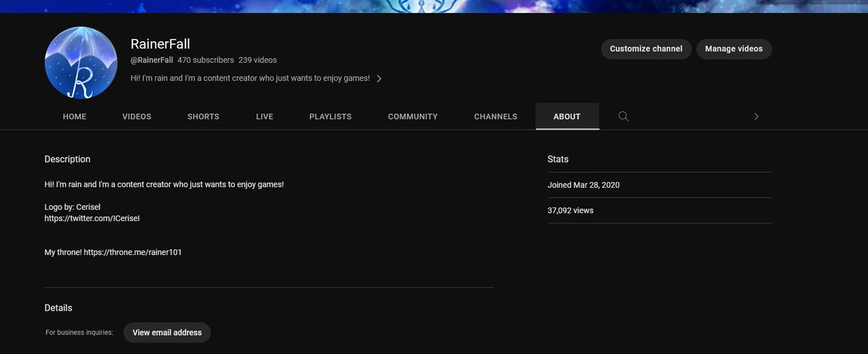Click the 'Logo by: Cerisel' line
This screenshot has width=868, height=354.
pos(72,207)
